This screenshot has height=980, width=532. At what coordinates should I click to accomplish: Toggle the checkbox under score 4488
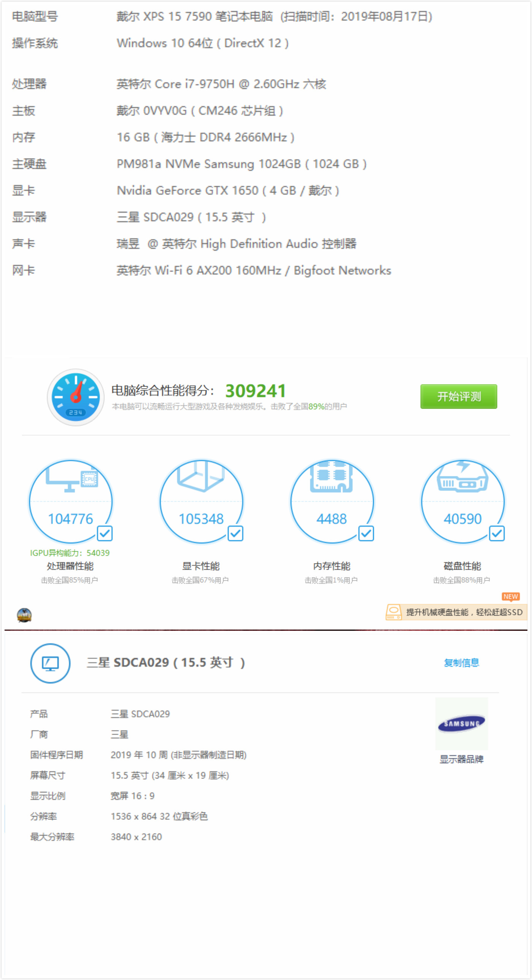(366, 533)
